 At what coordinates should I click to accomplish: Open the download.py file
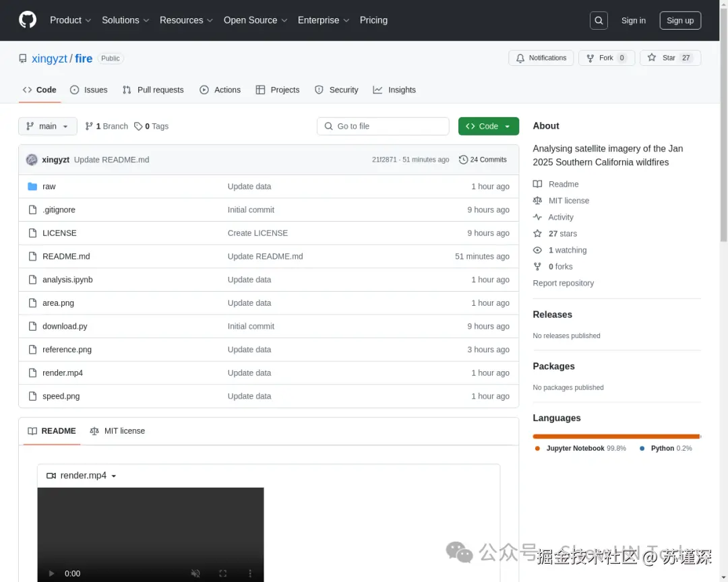pos(65,326)
